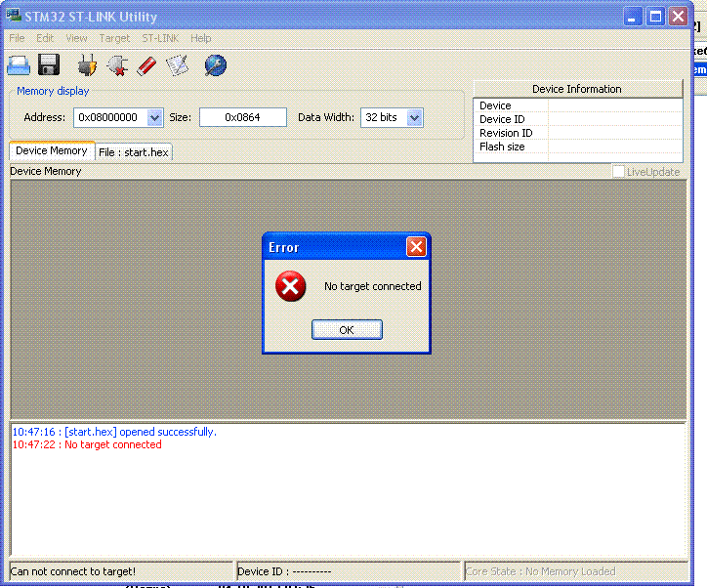This screenshot has width=707, height=588.
Task: Click the Flash size row
Action: coord(578,147)
